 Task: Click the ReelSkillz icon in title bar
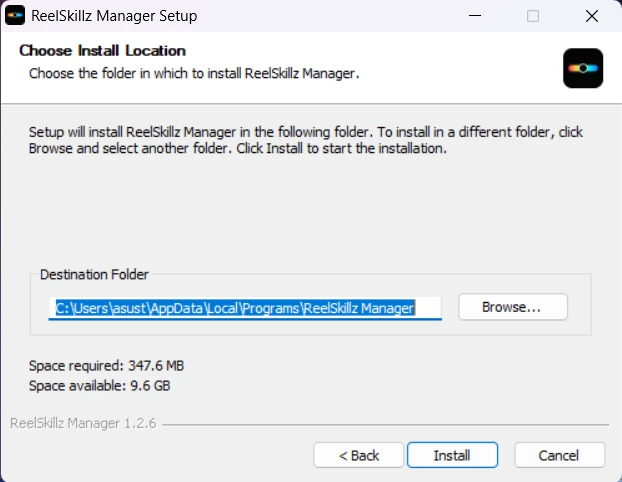tap(15, 16)
